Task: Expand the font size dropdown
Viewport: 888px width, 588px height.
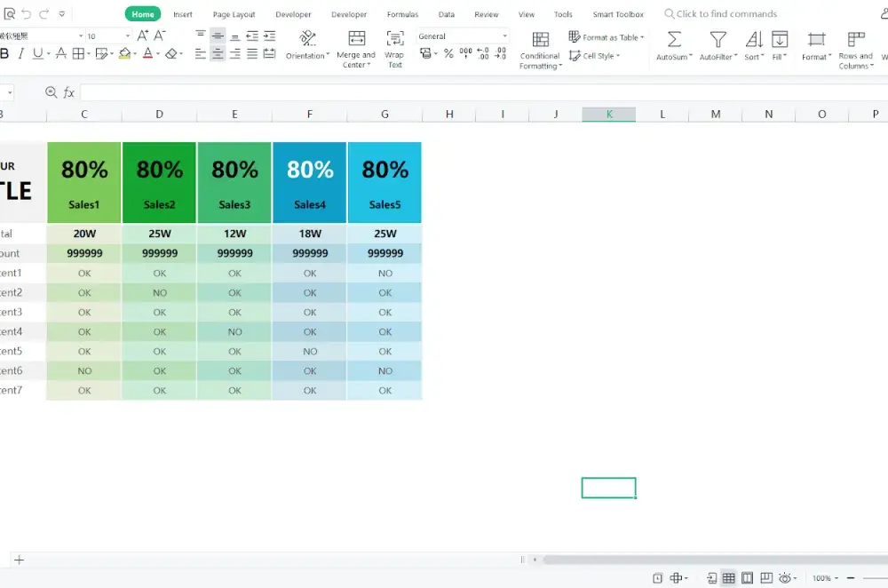Action: (127, 36)
